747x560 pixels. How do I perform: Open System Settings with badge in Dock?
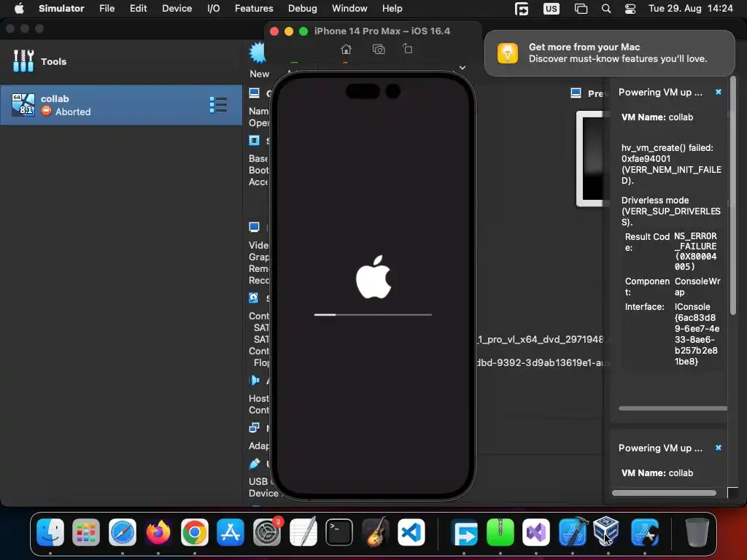(267, 532)
